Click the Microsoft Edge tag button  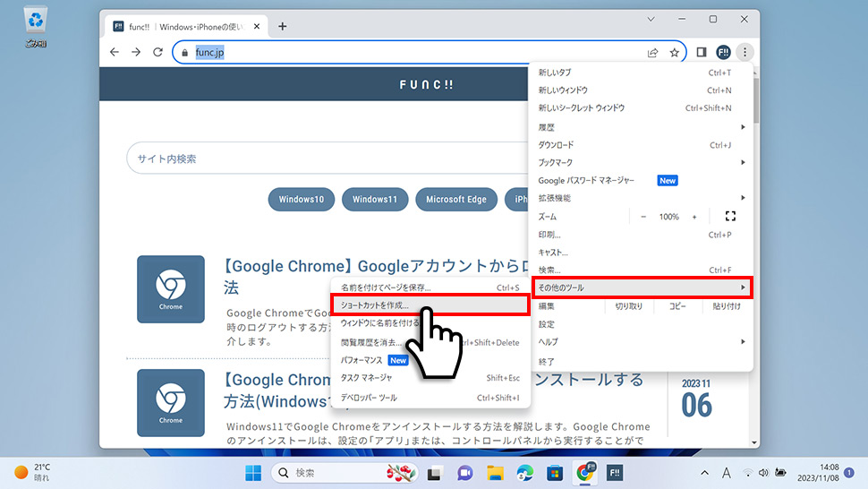point(456,200)
